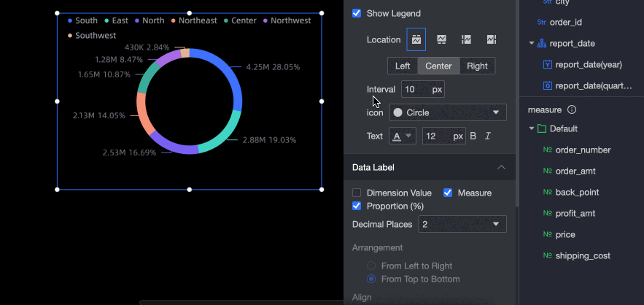Uncheck the Proportion (%) checkbox
Image resolution: width=644 pixels, height=305 pixels.
coord(357,206)
